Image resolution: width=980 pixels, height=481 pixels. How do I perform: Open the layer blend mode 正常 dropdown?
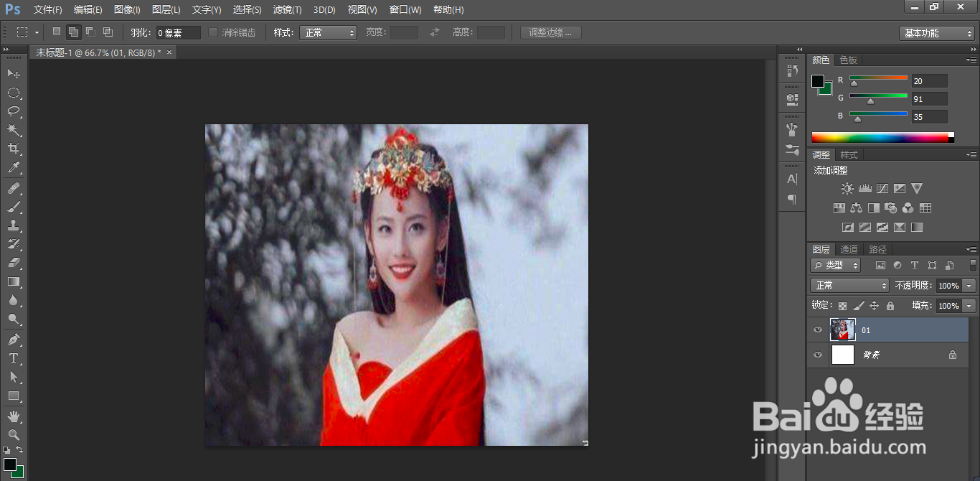(x=849, y=286)
